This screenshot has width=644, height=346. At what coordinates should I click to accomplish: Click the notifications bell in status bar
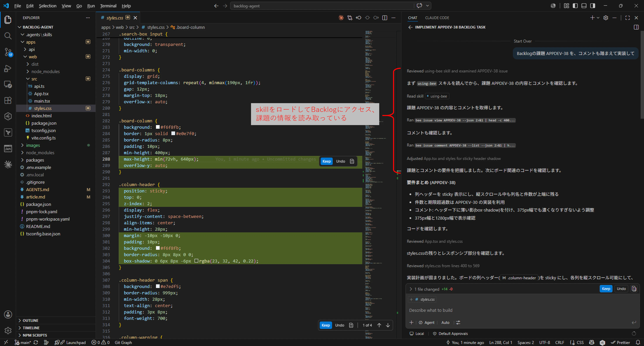(x=638, y=342)
